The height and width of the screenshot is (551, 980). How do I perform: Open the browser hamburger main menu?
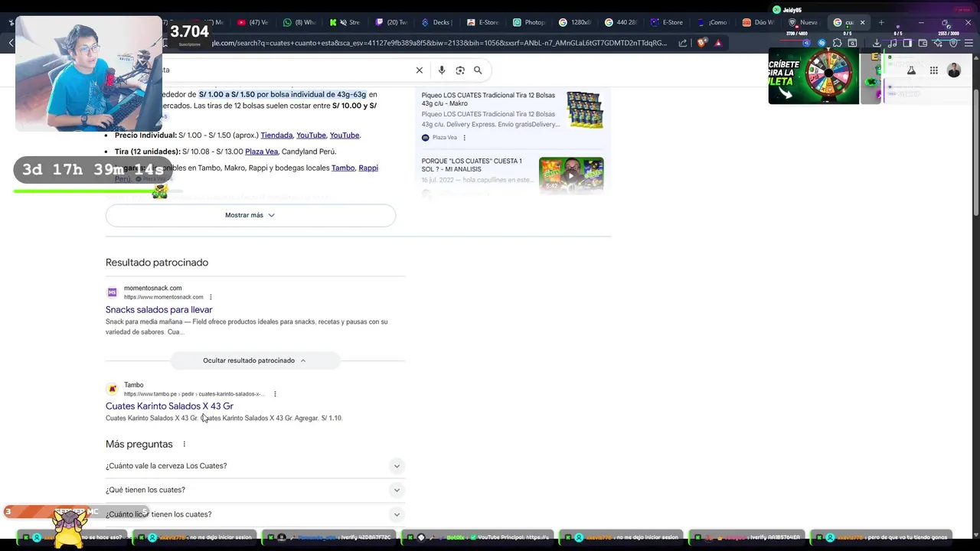pos(969,43)
